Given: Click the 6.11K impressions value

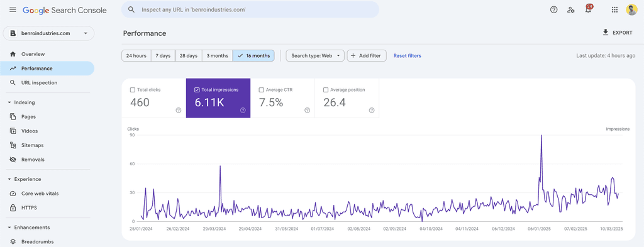Looking at the screenshot, I should point(209,103).
